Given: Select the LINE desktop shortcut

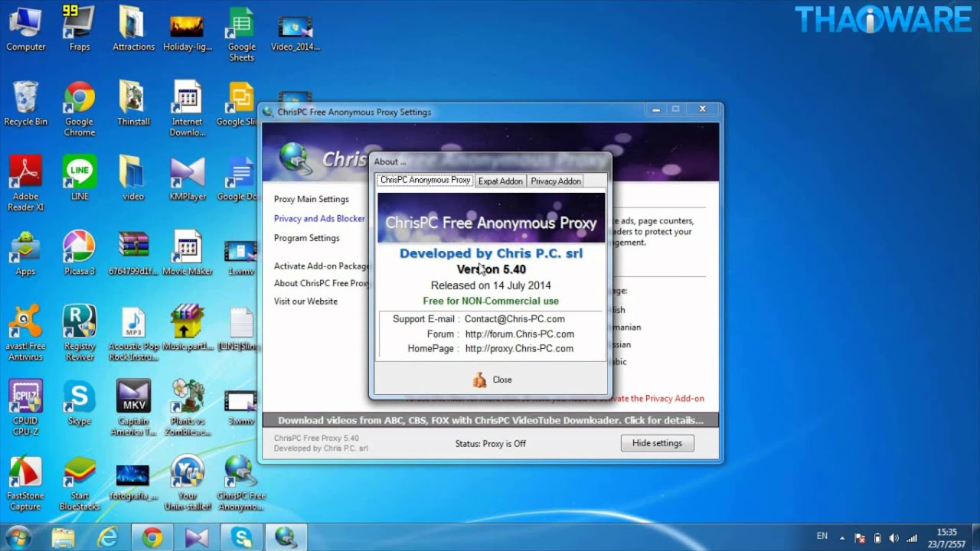Looking at the screenshot, I should (79, 179).
